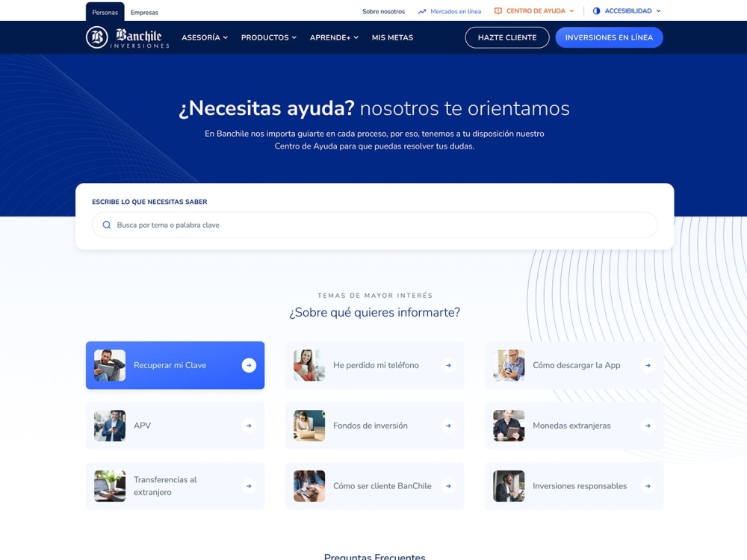Select the Fondos de inversión label
Image resolution: width=747 pixels, height=560 pixels.
(371, 426)
